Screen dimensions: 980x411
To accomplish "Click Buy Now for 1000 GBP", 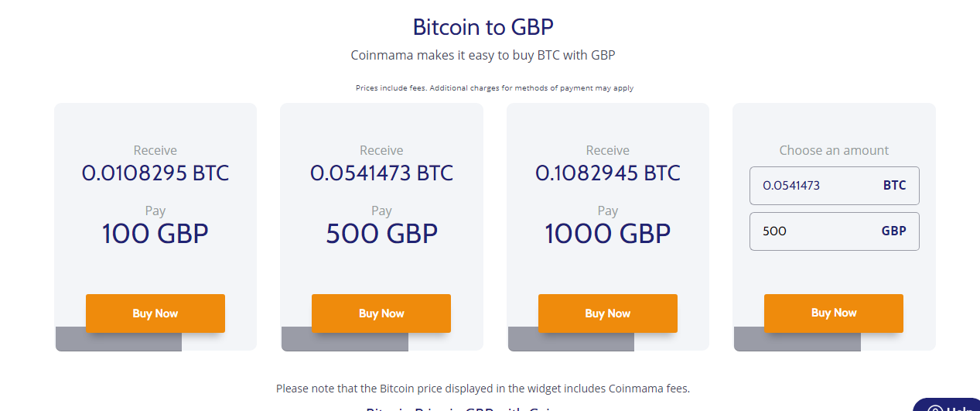I will 608,313.
